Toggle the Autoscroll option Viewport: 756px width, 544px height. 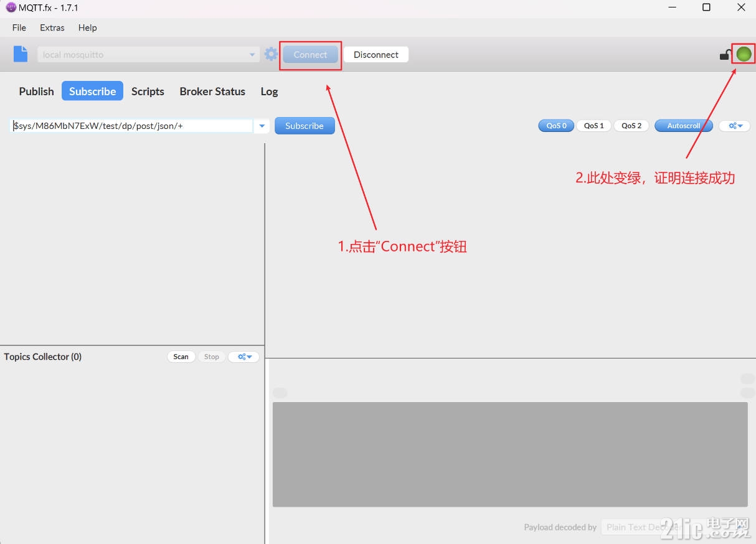click(684, 126)
